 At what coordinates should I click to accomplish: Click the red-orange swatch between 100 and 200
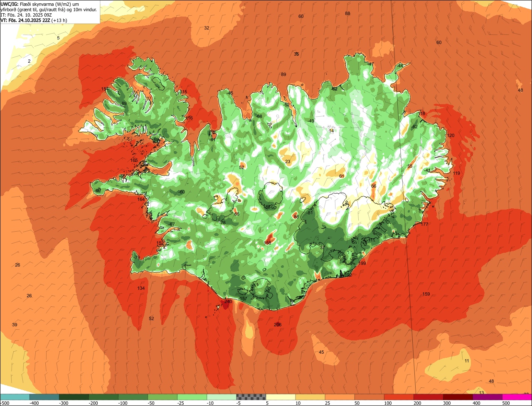[399, 396]
